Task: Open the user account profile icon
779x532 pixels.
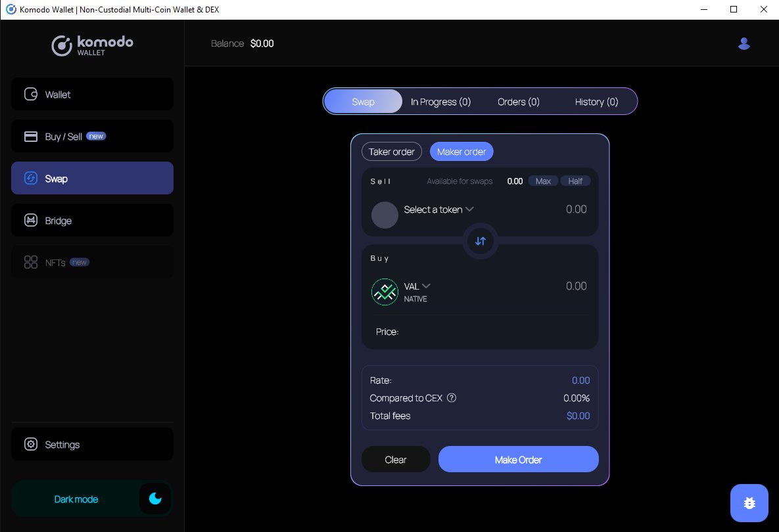Action: coord(744,43)
